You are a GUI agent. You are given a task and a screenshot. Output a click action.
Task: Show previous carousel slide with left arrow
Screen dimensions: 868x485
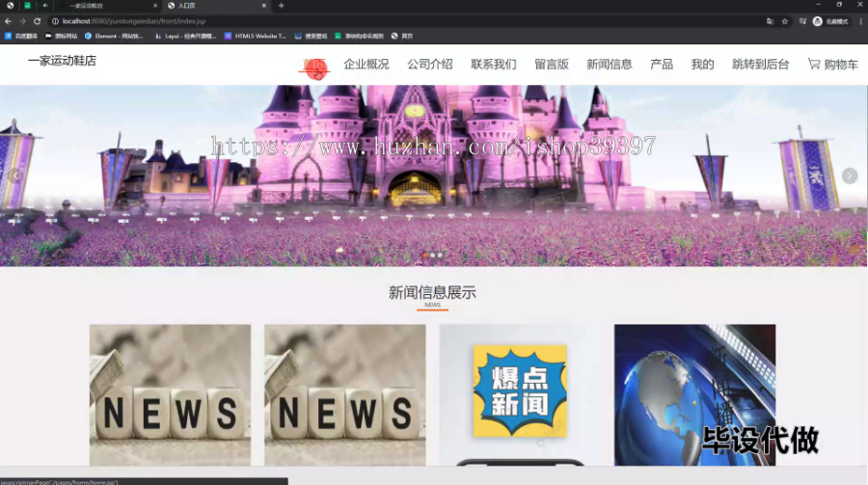pos(15,176)
